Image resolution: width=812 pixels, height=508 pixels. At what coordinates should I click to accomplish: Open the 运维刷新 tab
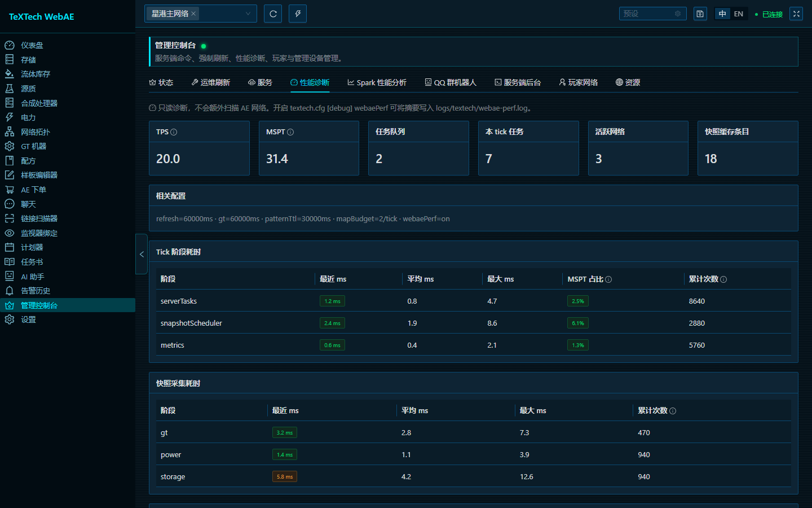(211, 82)
